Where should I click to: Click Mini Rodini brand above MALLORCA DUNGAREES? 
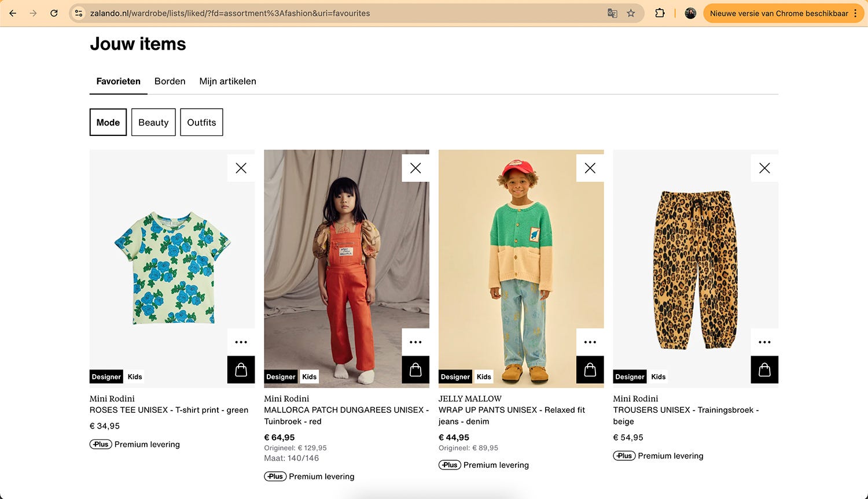point(286,398)
